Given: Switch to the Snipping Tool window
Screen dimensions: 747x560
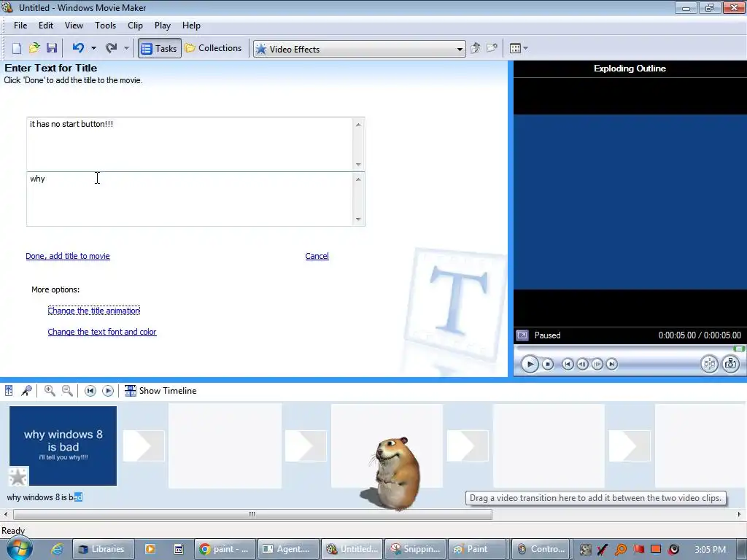Looking at the screenshot, I should click(x=415, y=549).
